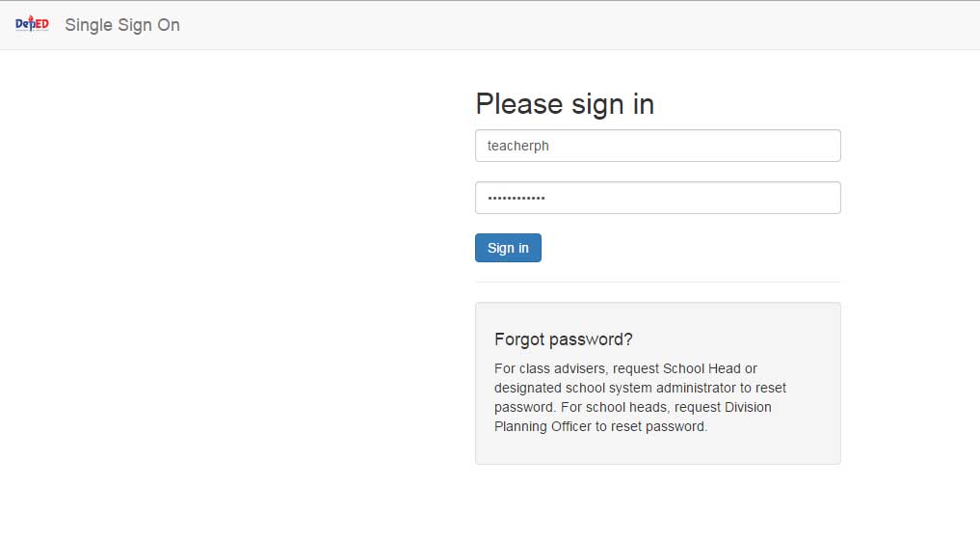Click the blue Sign in button

(508, 248)
